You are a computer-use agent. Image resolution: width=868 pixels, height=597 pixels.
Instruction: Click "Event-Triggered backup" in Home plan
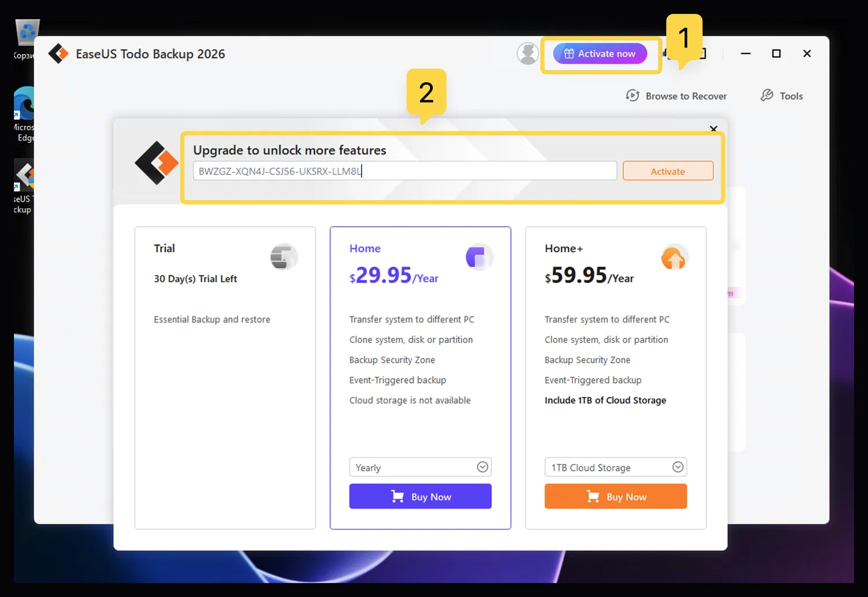pos(398,380)
